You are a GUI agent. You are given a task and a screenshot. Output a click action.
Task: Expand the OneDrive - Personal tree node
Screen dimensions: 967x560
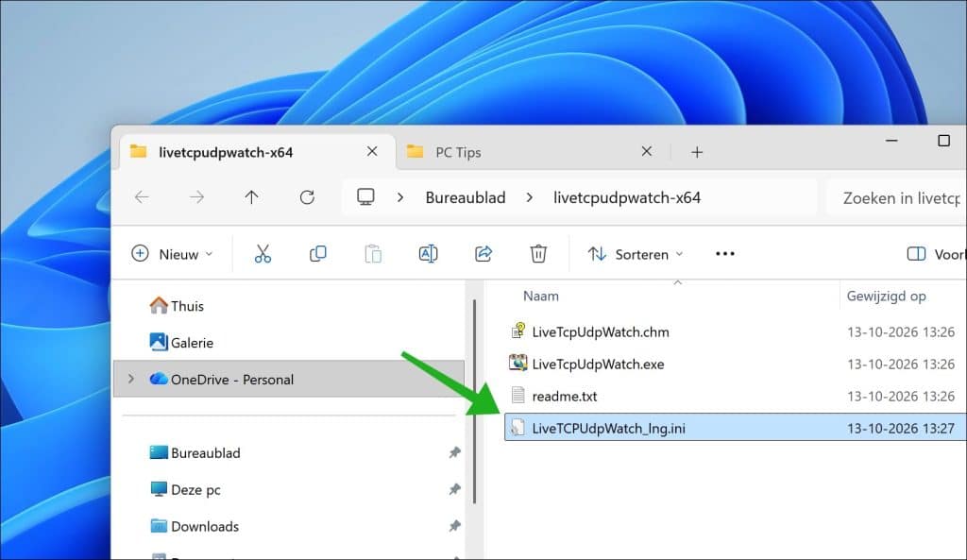pyautogui.click(x=130, y=379)
